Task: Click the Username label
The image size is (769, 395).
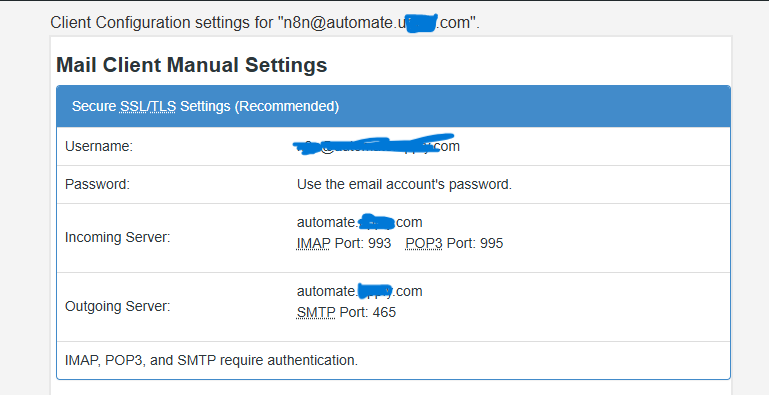Action: coord(99,146)
